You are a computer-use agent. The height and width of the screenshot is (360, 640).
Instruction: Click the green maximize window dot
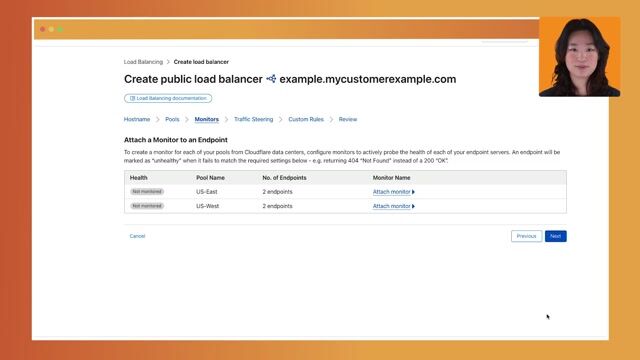pyautogui.click(x=60, y=29)
